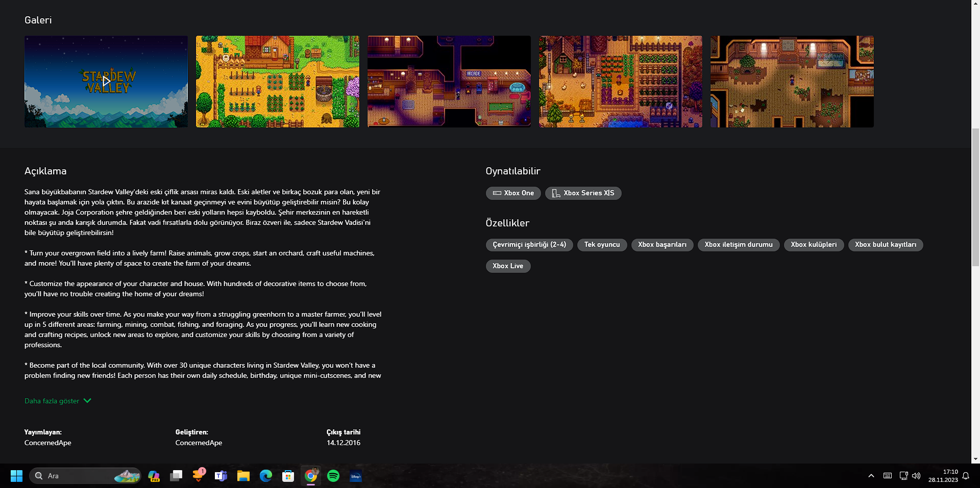Open the daytime farm screenshot in the gallery
The width and height of the screenshot is (980, 488).
278,82
